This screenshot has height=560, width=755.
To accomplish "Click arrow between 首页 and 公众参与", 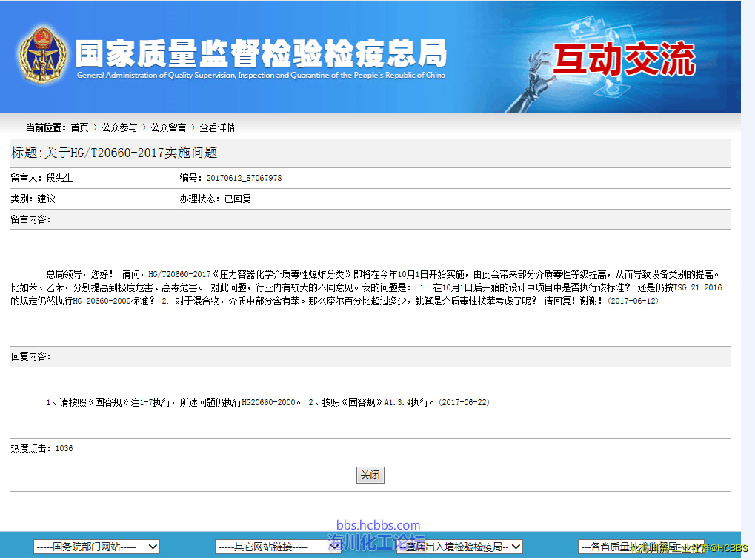I will 96,127.
